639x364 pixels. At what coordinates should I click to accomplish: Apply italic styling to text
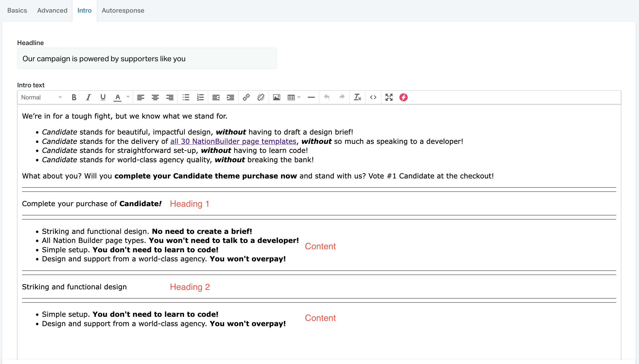88,97
